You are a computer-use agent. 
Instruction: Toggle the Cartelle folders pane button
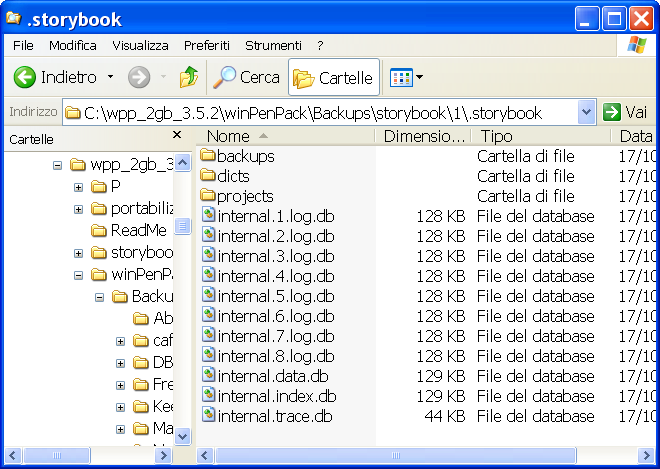coord(334,77)
